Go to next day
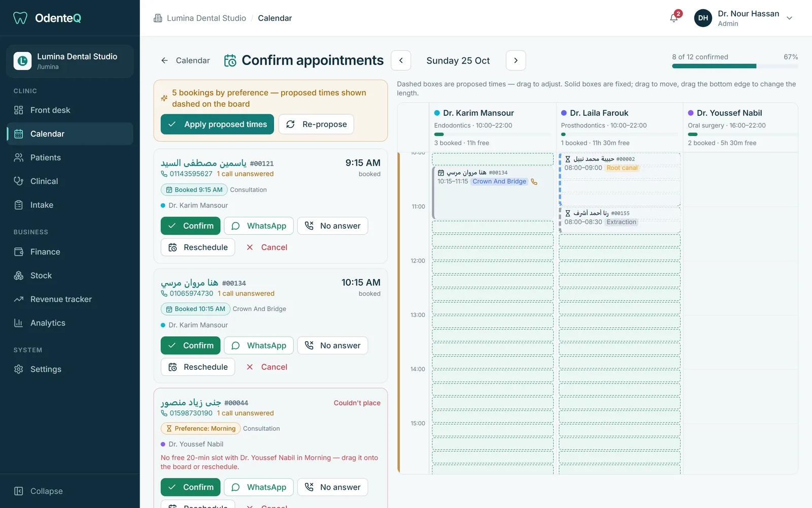 [516, 60]
